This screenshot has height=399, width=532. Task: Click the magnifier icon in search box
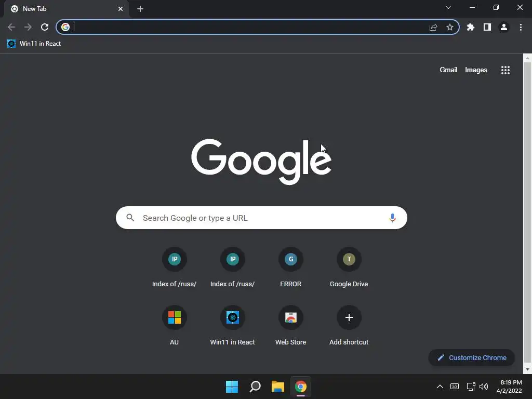pos(130,218)
